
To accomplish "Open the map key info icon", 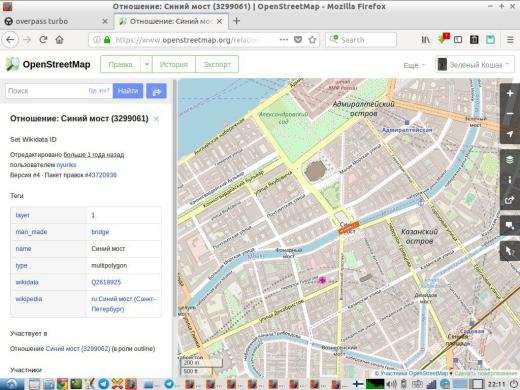I will [x=510, y=180].
